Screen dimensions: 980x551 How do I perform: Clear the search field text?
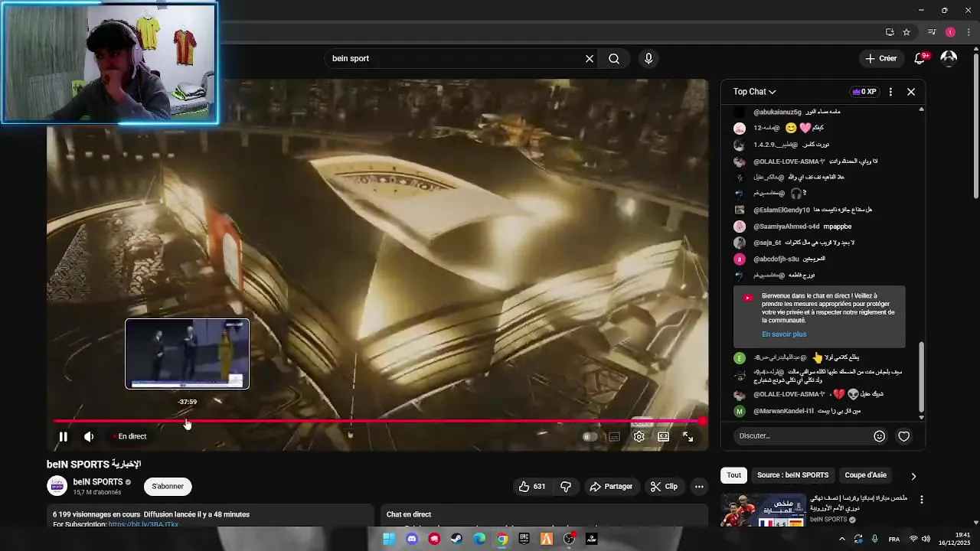click(590, 58)
